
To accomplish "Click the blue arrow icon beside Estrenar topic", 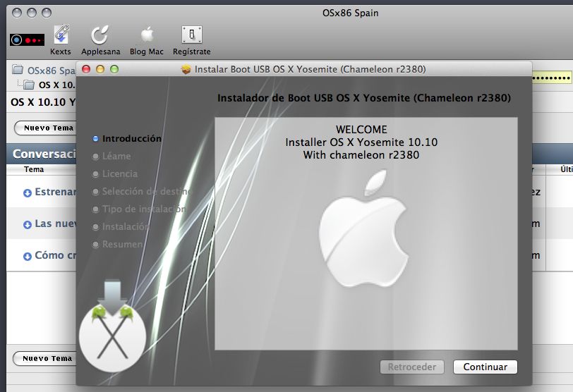I will pos(28,192).
